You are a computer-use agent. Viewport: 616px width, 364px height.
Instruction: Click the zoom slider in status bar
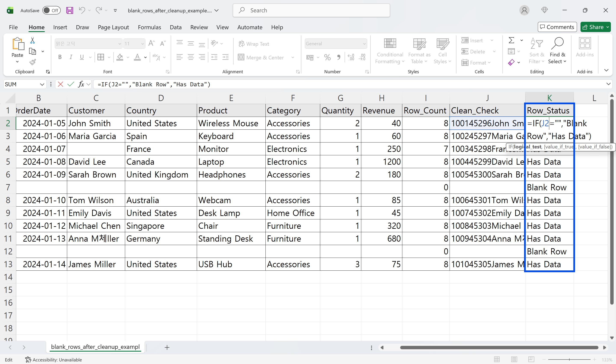pyautogui.click(x=569, y=359)
